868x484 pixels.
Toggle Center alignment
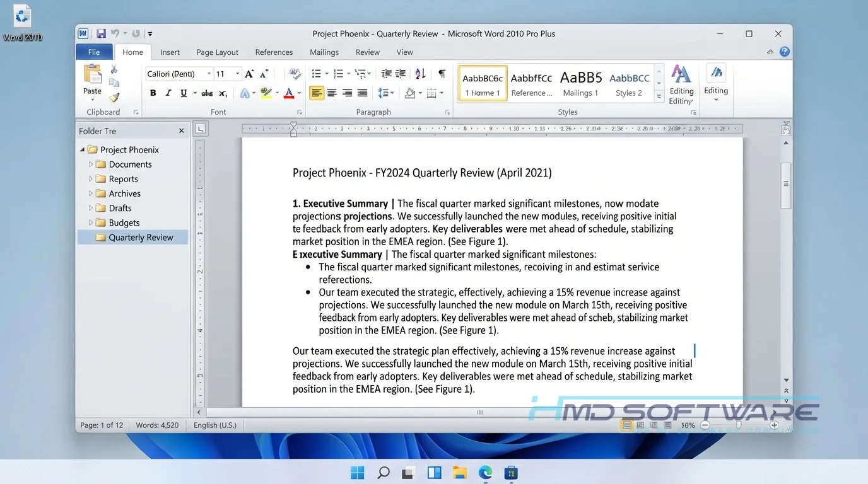click(x=332, y=93)
